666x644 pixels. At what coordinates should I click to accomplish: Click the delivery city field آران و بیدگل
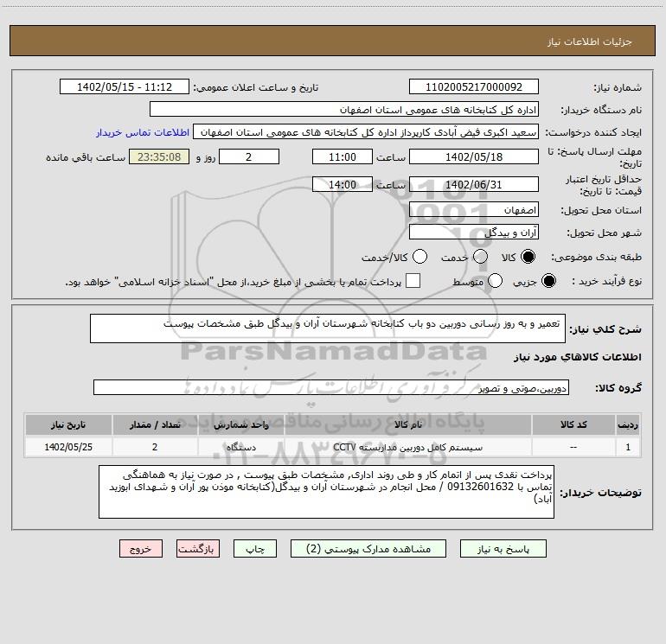pyautogui.click(x=474, y=233)
